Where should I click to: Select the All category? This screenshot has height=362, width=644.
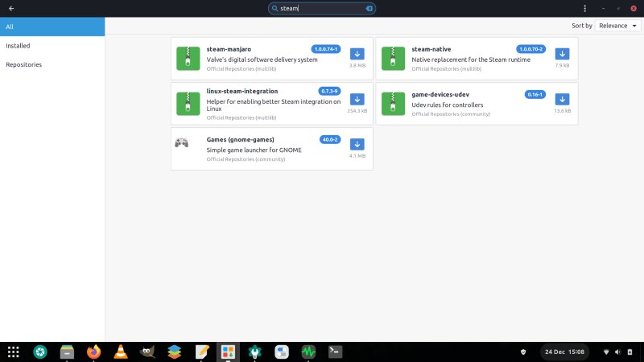coord(52,27)
